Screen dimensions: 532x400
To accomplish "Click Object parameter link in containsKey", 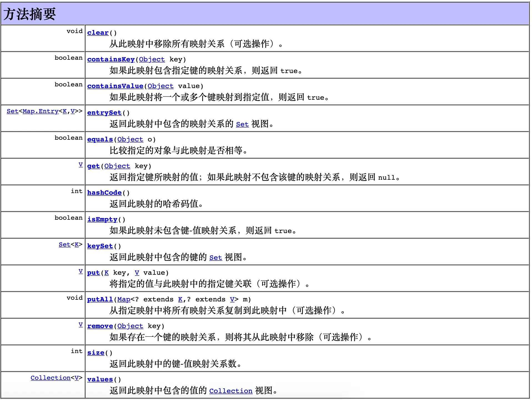I will (152, 59).
